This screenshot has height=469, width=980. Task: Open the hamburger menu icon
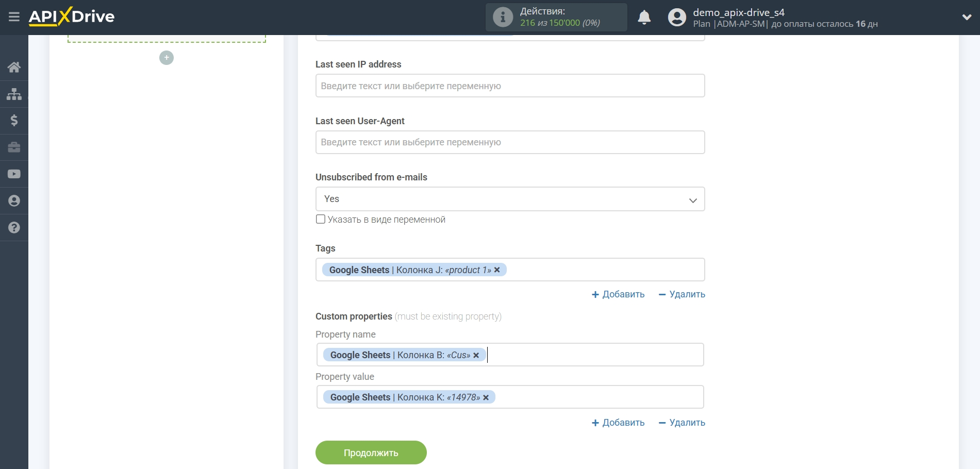pyautogui.click(x=14, y=17)
